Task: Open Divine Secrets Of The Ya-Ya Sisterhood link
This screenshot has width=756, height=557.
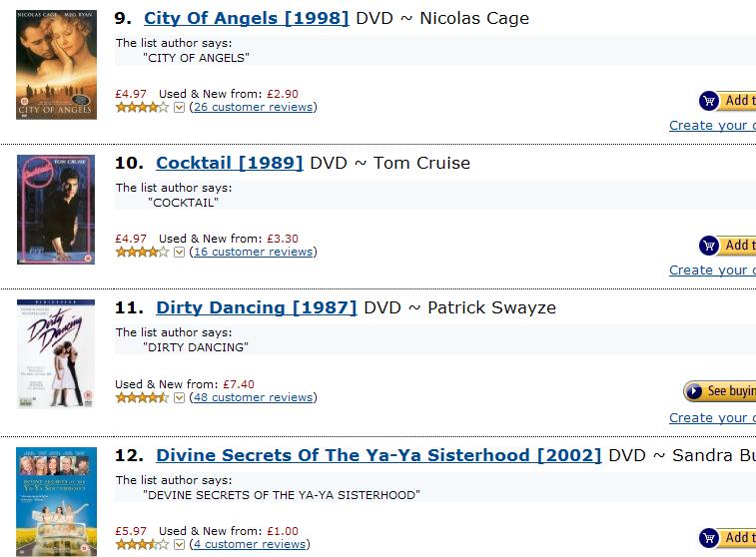Action: tap(378, 455)
